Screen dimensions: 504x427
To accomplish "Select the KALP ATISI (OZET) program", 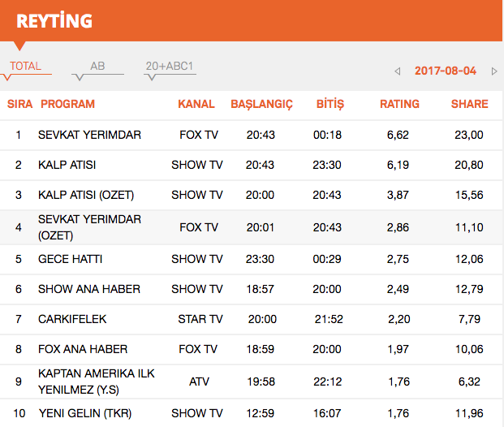I will pyautogui.click(x=86, y=196).
